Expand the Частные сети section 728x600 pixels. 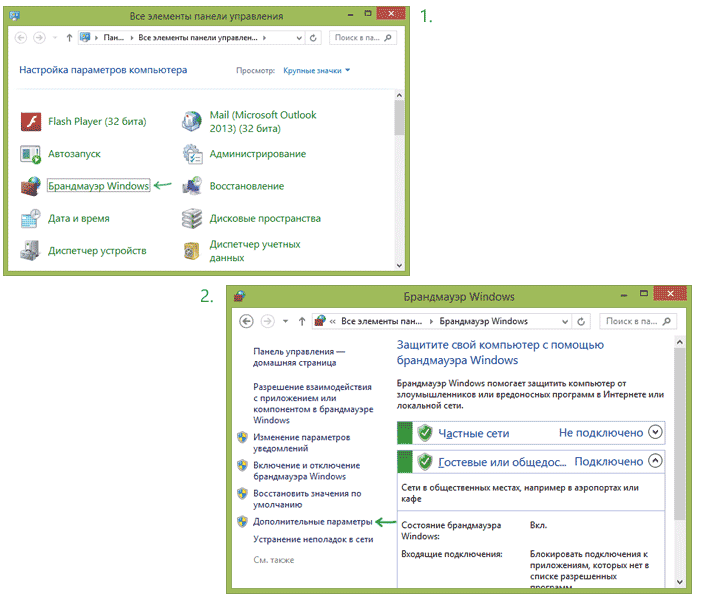655,432
